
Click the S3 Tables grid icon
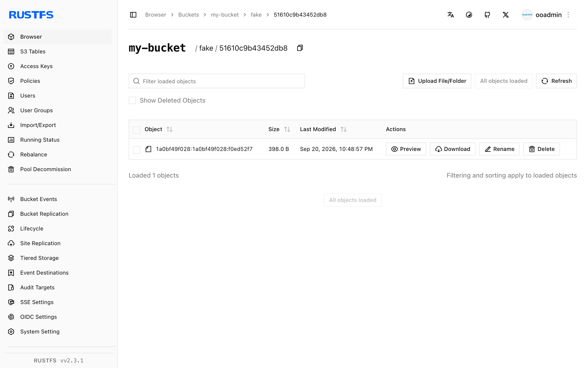click(x=11, y=52)
